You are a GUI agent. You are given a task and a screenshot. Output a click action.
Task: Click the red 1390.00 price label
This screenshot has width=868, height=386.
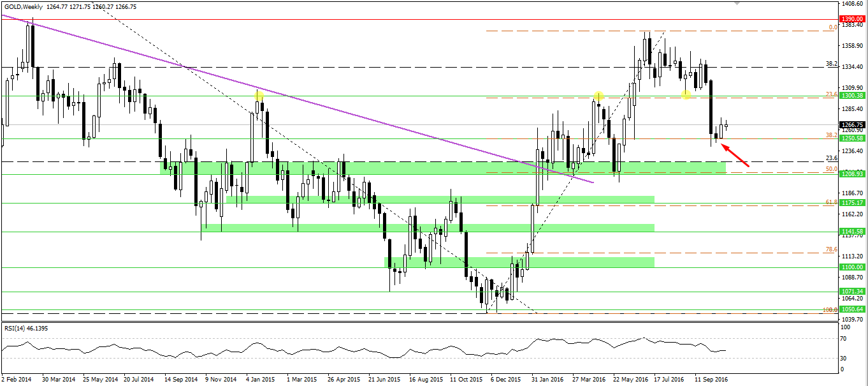[x=852, y=20]
